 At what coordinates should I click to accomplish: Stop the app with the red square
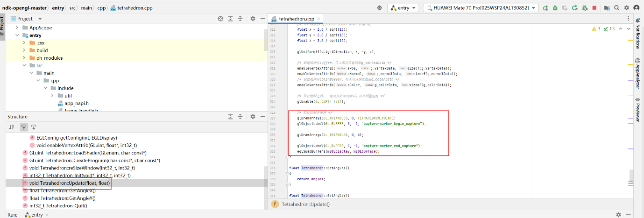[x=594, y=7]
